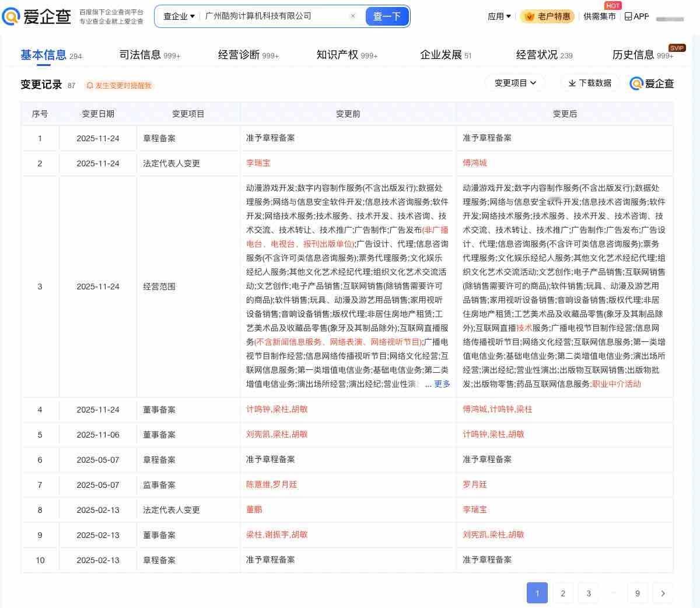This screenshot has height=608, width=700.
Task: Open the 应用 applications dropdown
Action: [499, 17]
